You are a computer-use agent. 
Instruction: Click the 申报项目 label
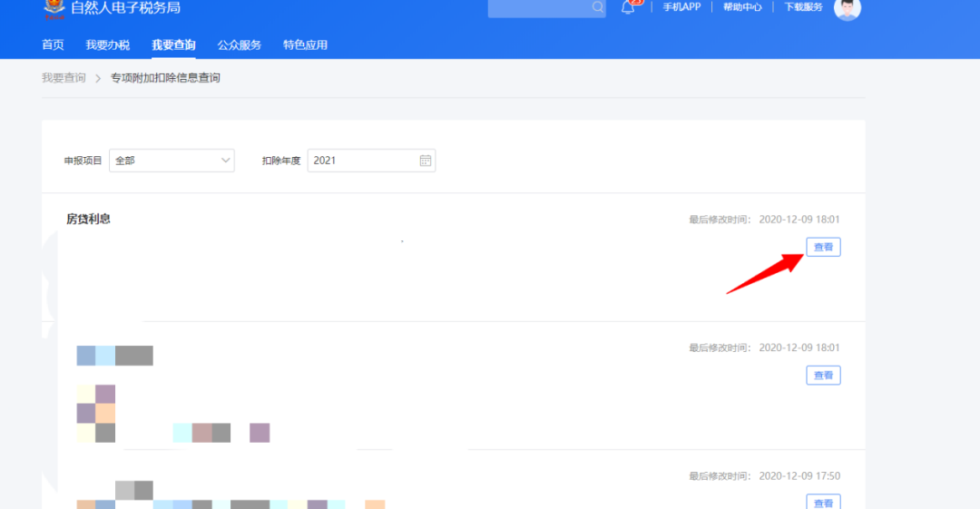[x=83, y=161]
